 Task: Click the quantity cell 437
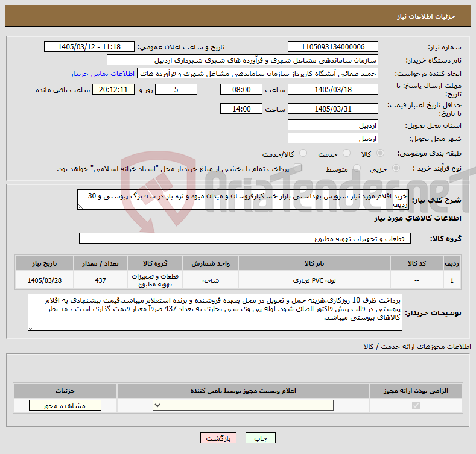click(x=100, y=280)
